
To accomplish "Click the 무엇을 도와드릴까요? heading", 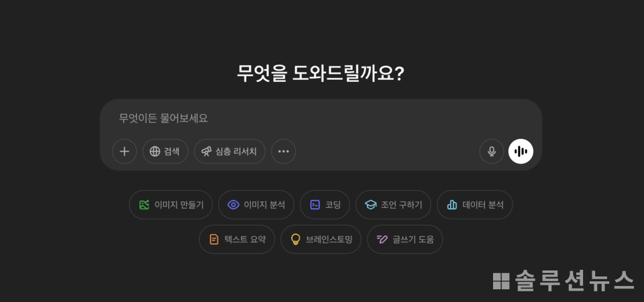I will tap(321, 74).
